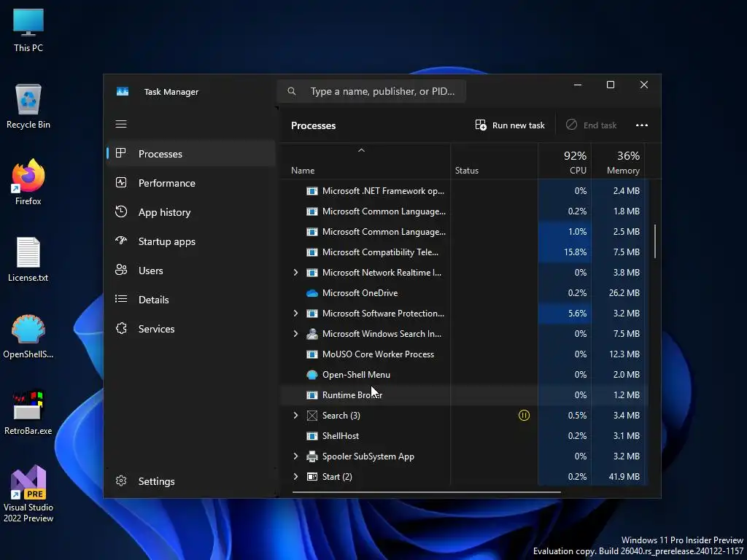Switch to the Performance page
This screenshot has height=560, width=747.
coord(190,183)
